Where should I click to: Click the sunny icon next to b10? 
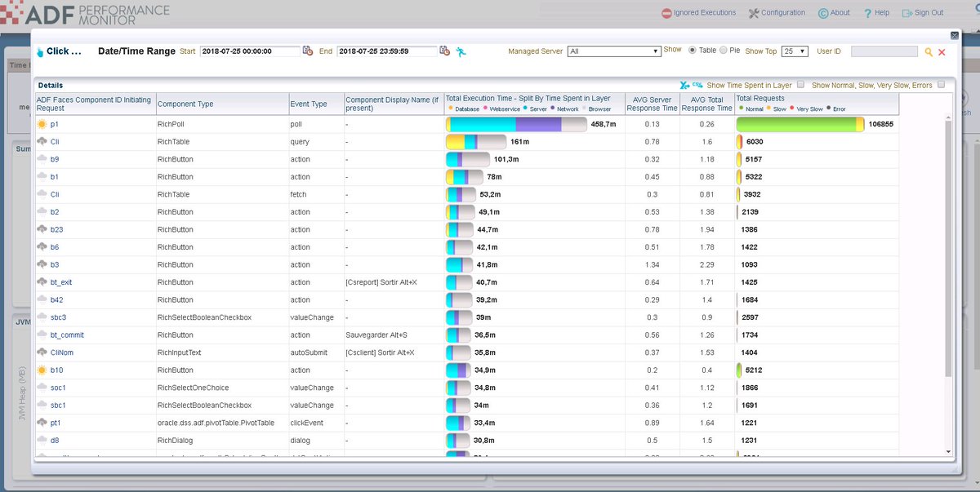42,370
